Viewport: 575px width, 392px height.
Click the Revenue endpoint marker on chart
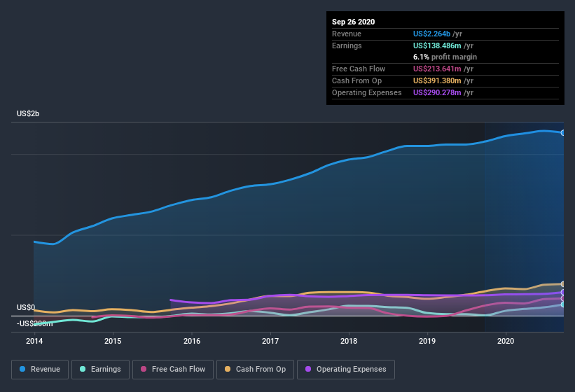(563, 132)
